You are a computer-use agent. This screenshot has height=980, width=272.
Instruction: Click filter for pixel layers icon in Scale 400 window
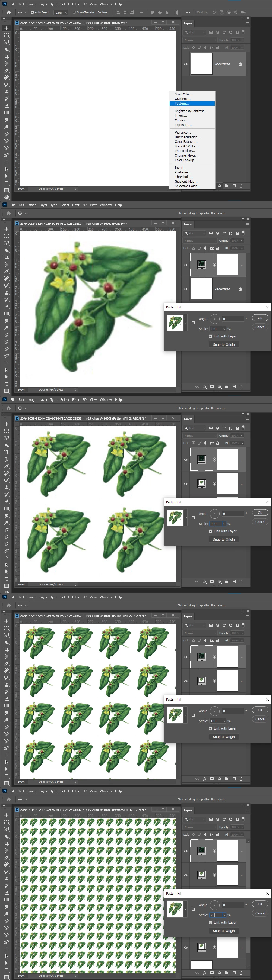point(211,233)
